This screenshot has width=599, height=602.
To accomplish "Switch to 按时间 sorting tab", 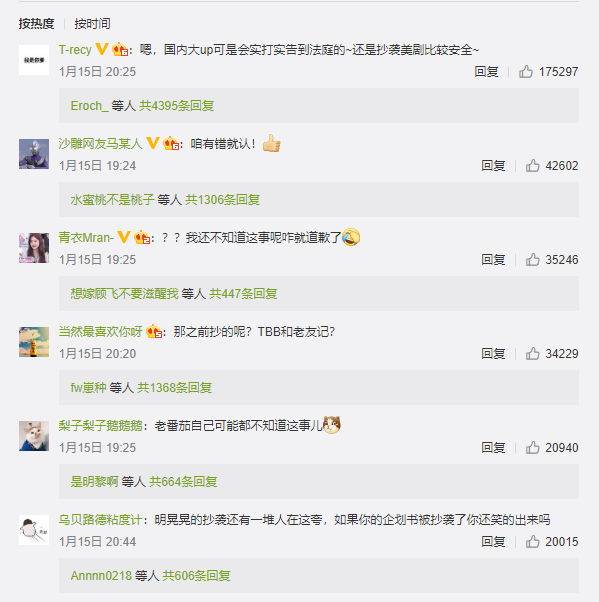I will click(x=92, y=24).
